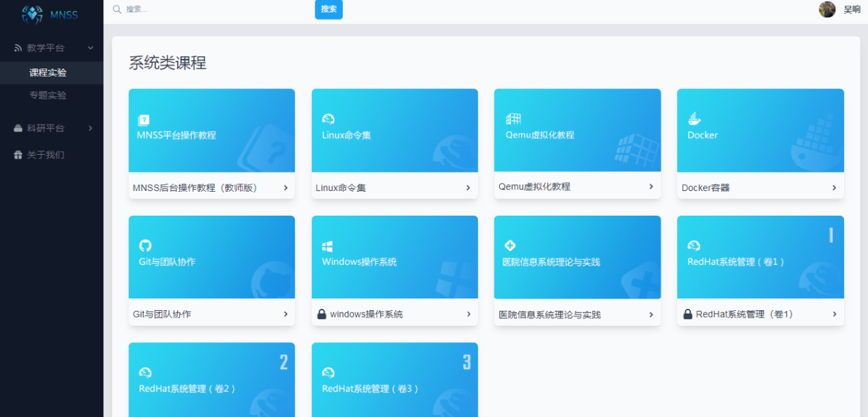Open the MNSS平台操作教程 course banner

pos(212,130)
